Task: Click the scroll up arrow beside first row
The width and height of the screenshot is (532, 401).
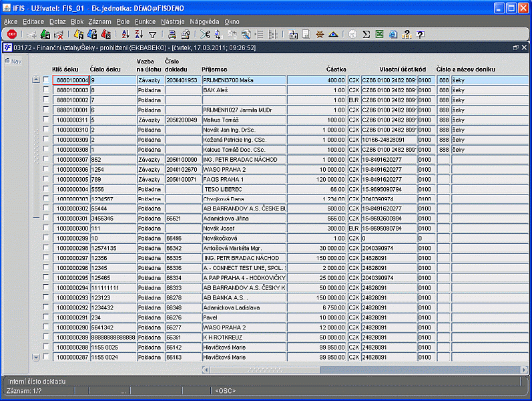Action: pyautogui.click(x=36, y=80)
